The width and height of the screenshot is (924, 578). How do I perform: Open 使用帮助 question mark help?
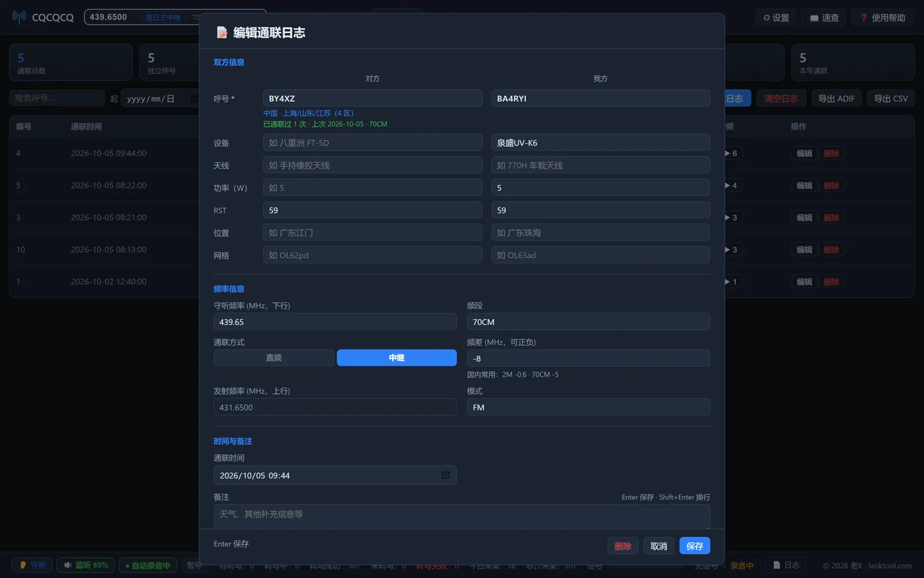pos(882,18)
